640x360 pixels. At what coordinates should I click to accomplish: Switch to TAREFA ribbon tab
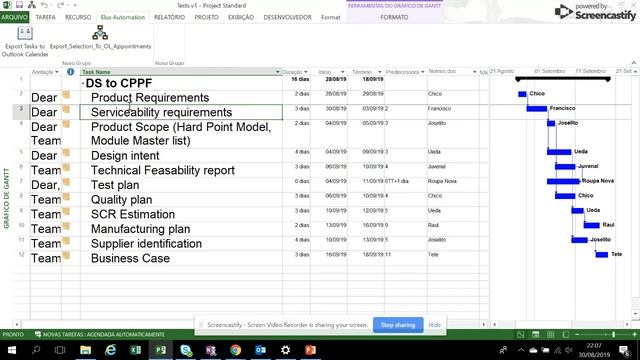click(45, 17)
